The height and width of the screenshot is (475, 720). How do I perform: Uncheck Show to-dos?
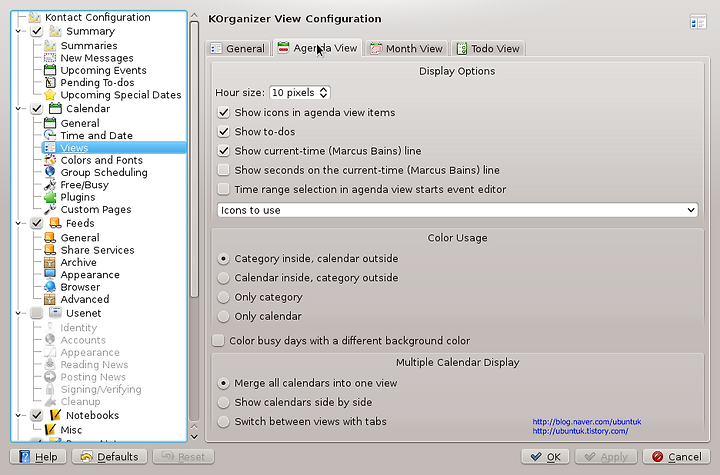pos(224,131)
